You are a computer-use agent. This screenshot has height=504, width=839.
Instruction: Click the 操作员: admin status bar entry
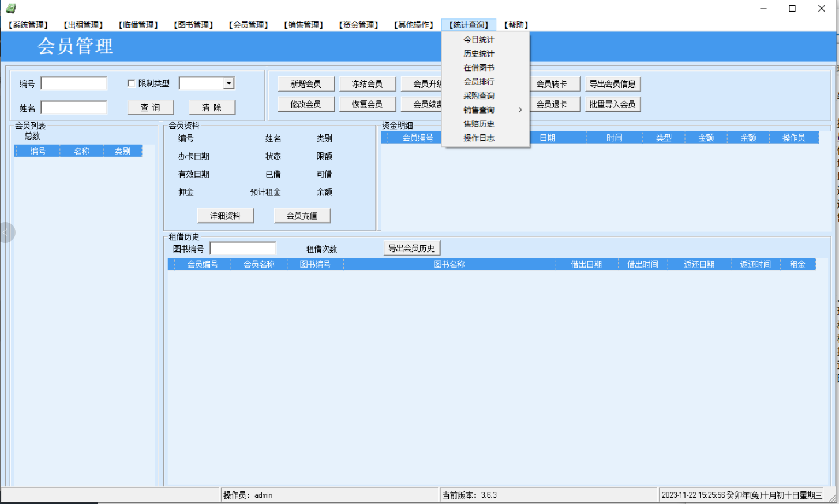[248, 495]
